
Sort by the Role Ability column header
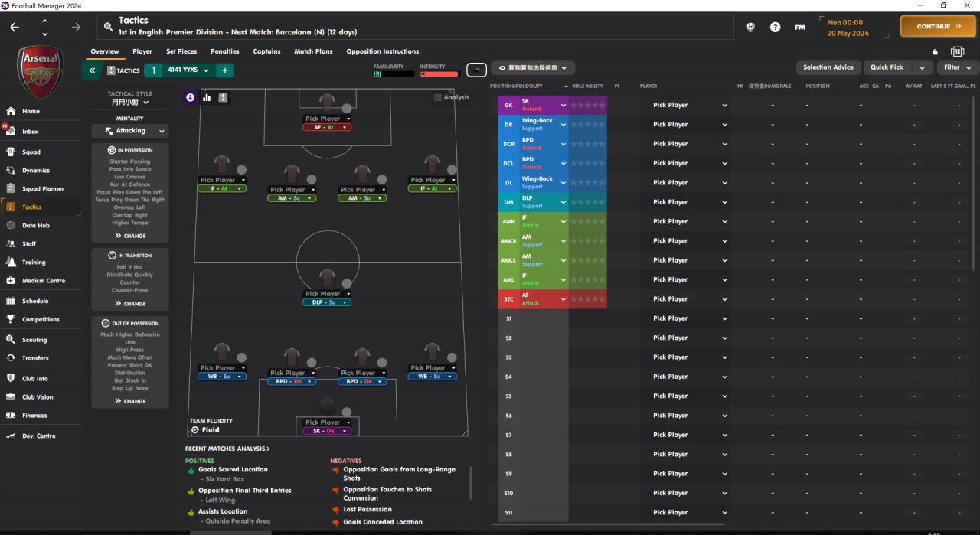587,86
